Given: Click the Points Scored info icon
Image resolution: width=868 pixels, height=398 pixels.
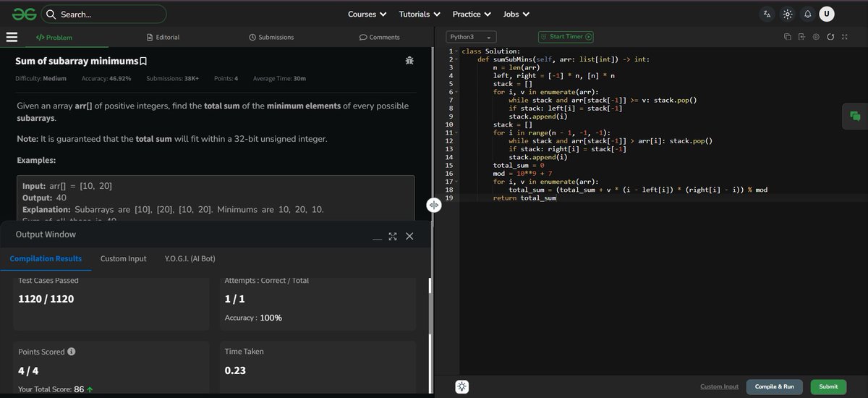Looking at the screenshot, I should (72, 352).
